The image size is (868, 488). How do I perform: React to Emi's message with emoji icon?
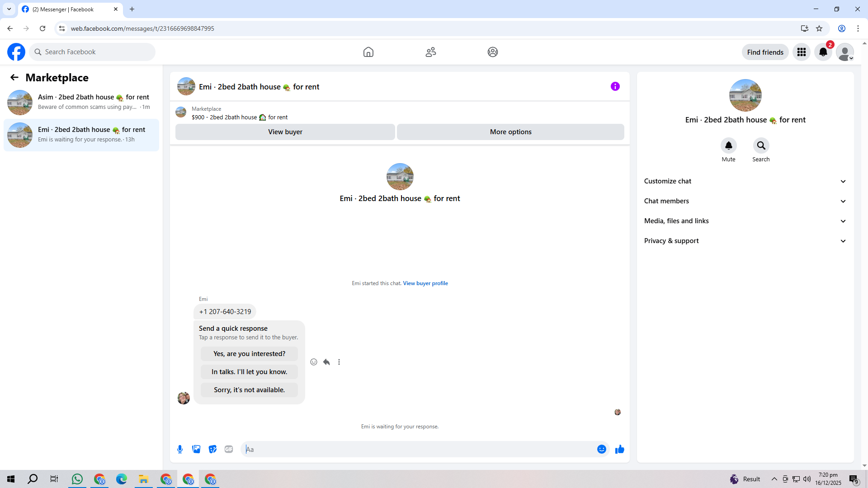click(314, 362)
